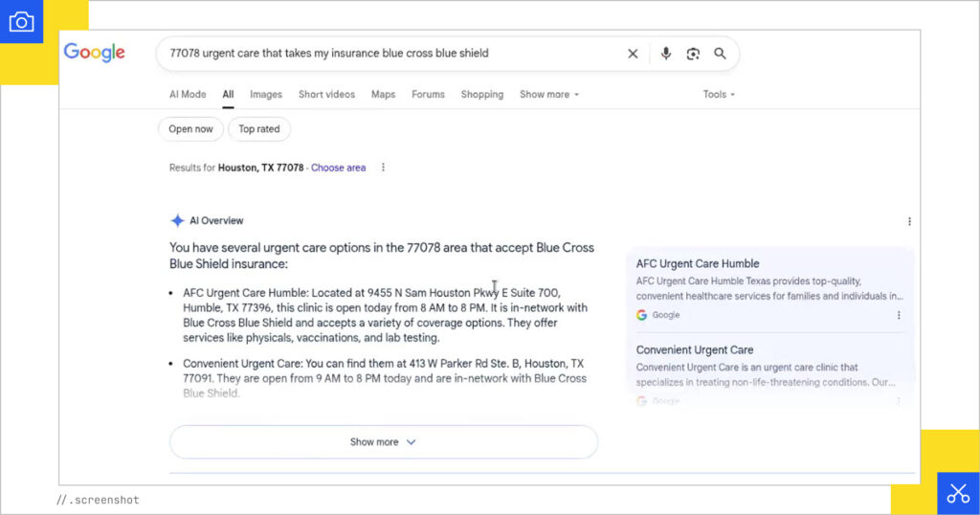Toggle the Top rated filter chip
The image size is (980, 515).
(259, 129)
